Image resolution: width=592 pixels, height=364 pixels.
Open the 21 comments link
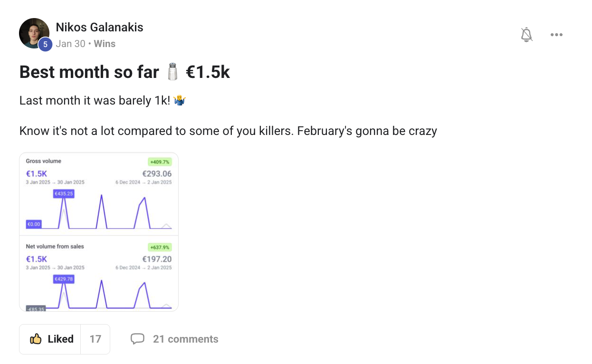coord(185,339)
